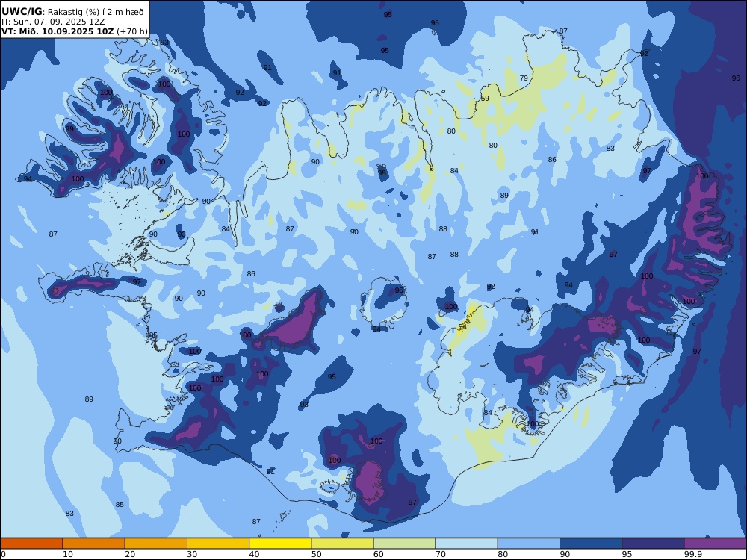Click the 96 label inside circular glacier
This screenshot has width=747, height=560.
tap(399, 290)
